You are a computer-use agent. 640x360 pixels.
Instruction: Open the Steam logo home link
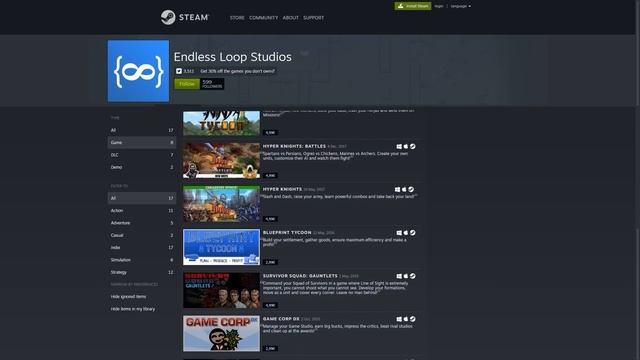pyautogui.click(x=184, y=17)
